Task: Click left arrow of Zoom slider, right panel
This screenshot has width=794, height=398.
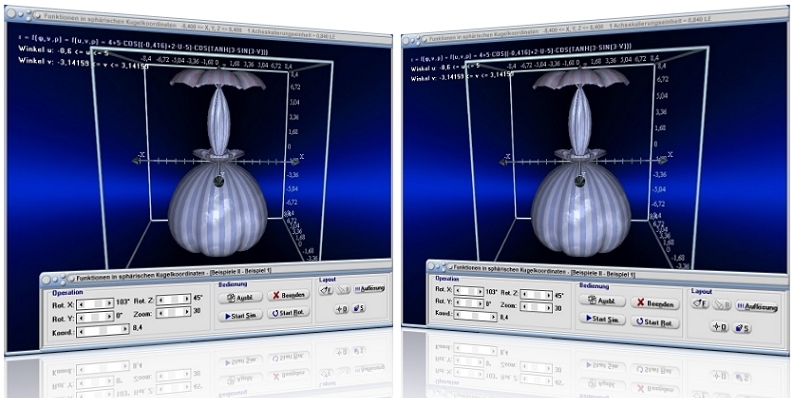Action: click(524, 307)
